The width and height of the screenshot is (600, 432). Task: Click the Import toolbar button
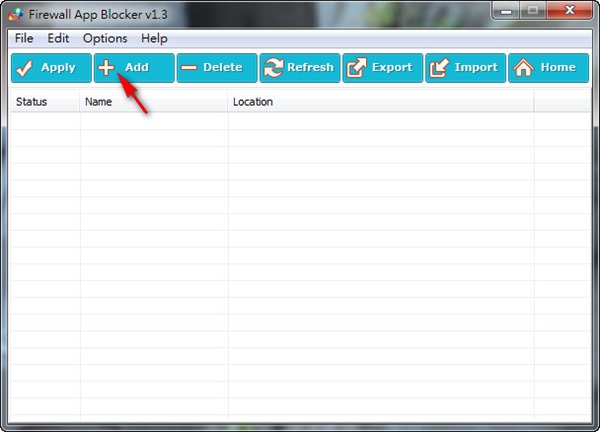(466, 68)
